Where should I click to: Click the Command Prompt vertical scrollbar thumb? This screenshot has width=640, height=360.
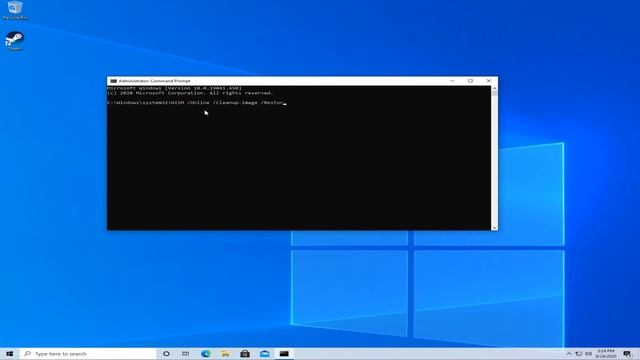click(494, 93)
